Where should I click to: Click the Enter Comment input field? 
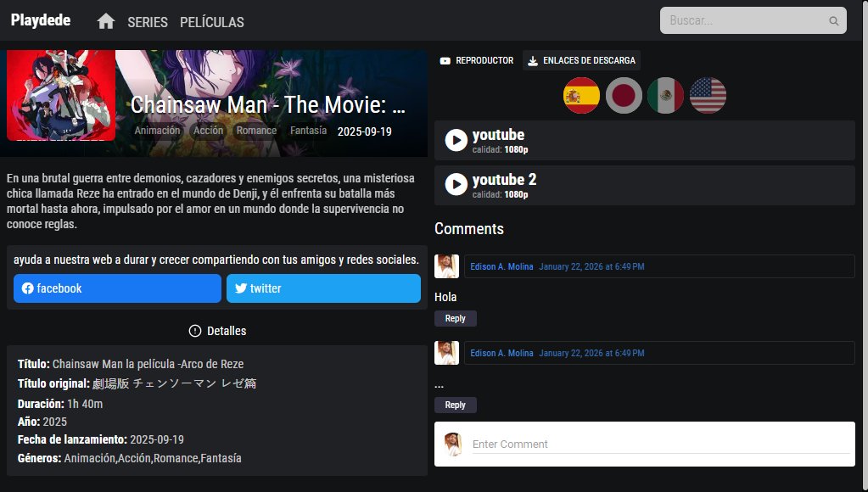click(660, 444)
